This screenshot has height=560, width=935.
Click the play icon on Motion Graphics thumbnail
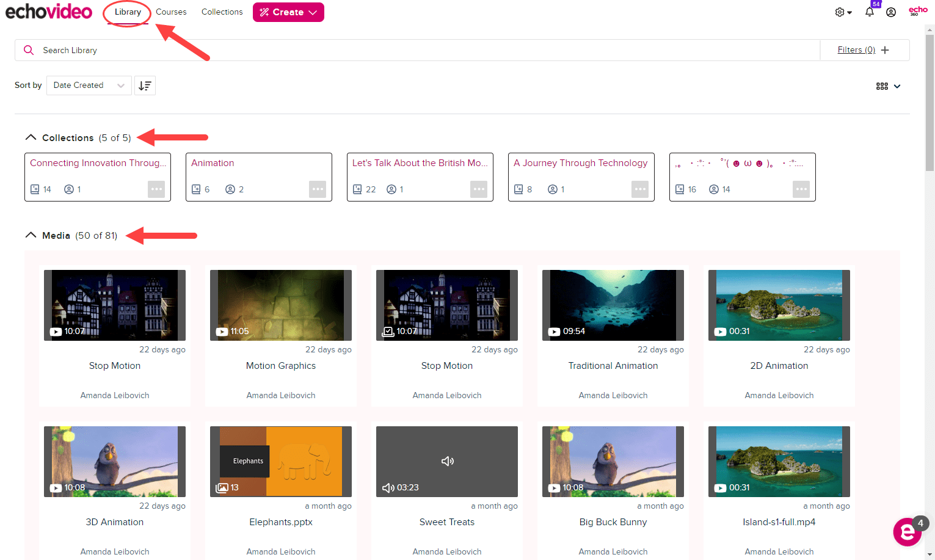222,332
